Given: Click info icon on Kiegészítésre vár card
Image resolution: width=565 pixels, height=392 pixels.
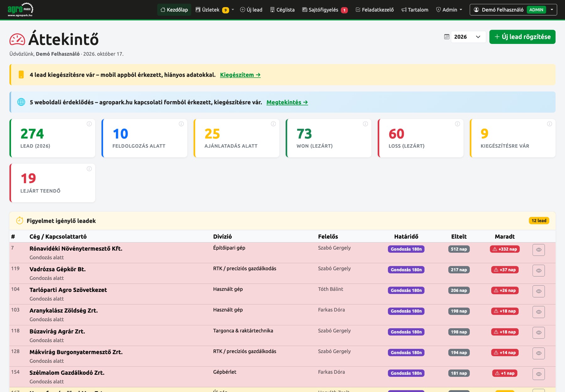Looking at the screenshot, I should click(549, 124).
